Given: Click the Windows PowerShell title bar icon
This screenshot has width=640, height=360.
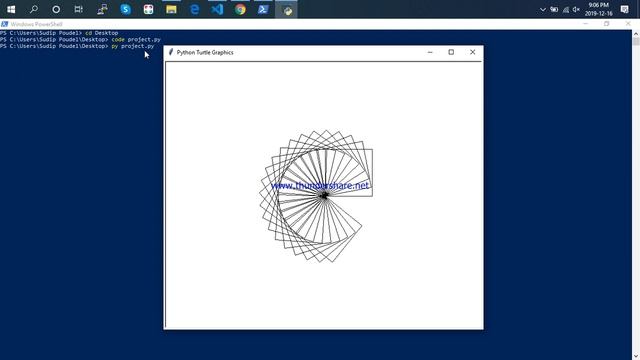Looking at the screenshot, I should click(x=4, y=24).
